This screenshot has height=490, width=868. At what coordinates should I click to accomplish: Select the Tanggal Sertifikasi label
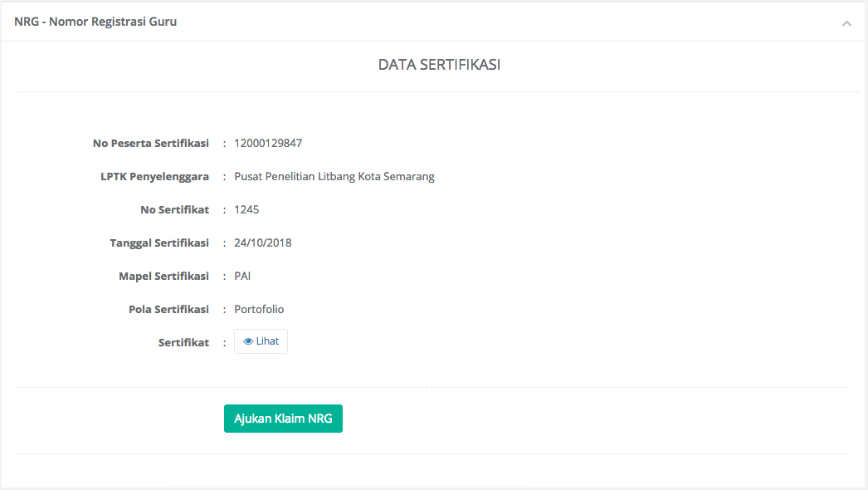pyautogui.click(x=159, y=243)
